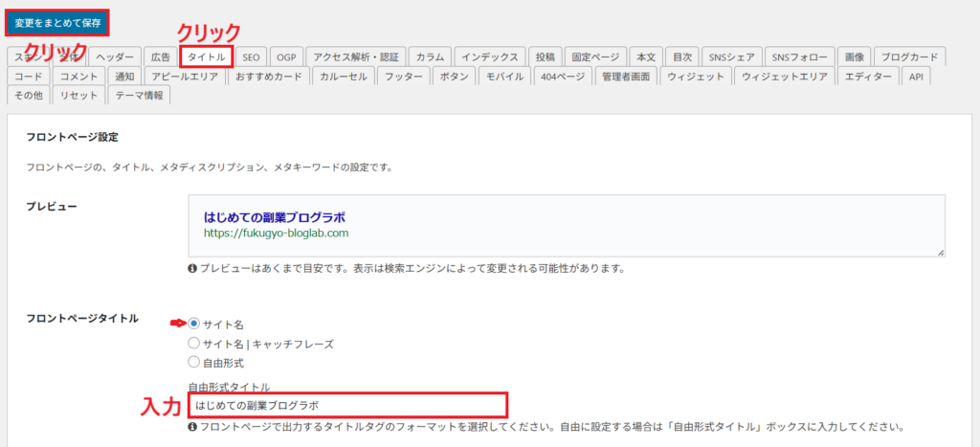The height and width of the screenshot is (447, 980).
Task: Click the はじめての副業ブログラボ preview title link
Action: [275, 216]
